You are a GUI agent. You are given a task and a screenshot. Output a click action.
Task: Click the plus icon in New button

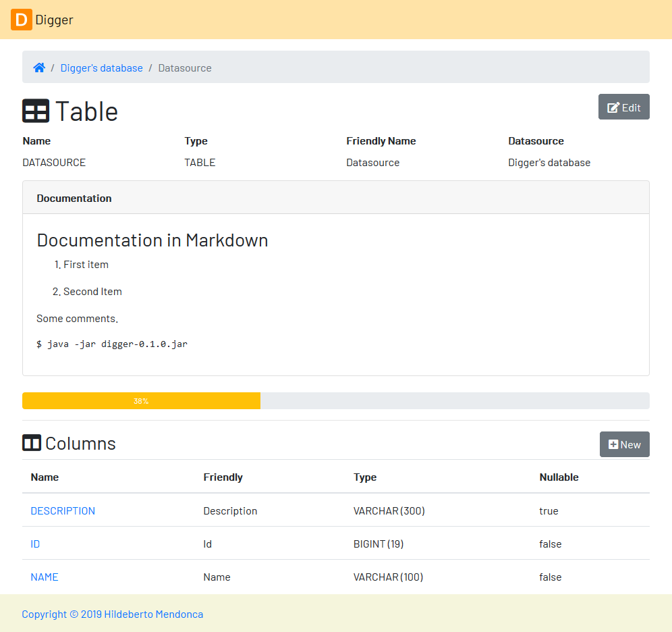pyautogui.click(x=613, y=445)
